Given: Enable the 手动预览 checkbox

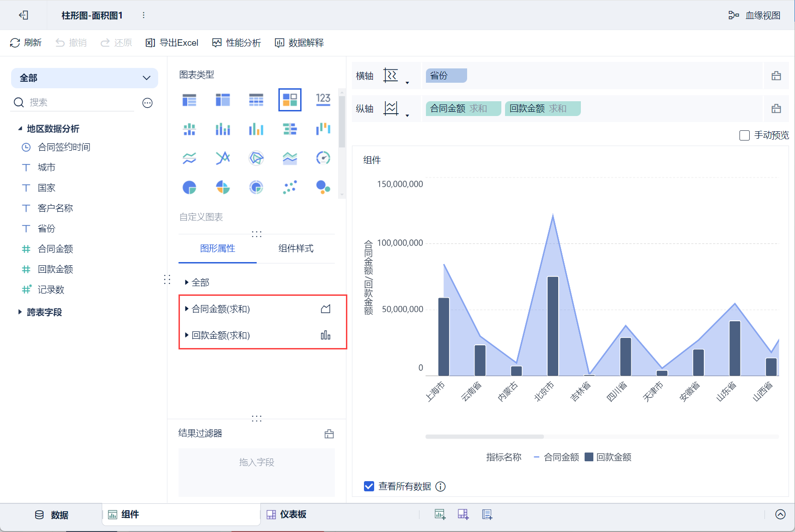Looking at the screenshot, I should coord(745,135).
